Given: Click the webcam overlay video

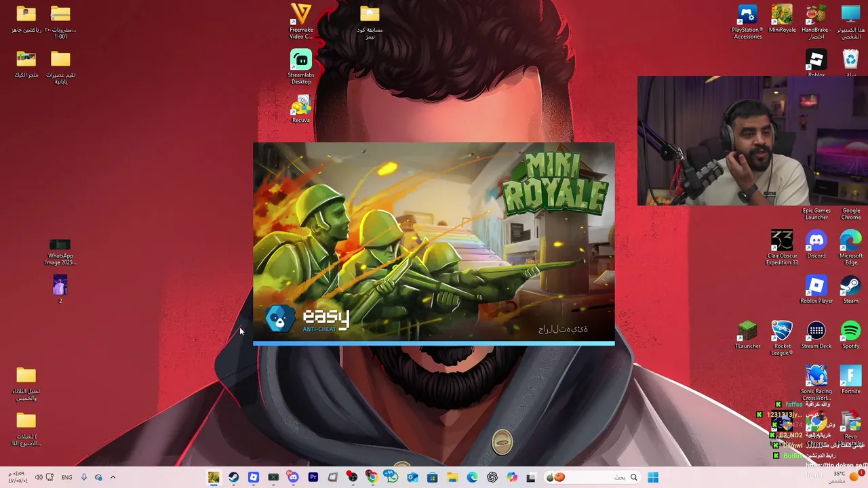Looking at the screenshot, I should pyautogui.click(x=752, y=140).
